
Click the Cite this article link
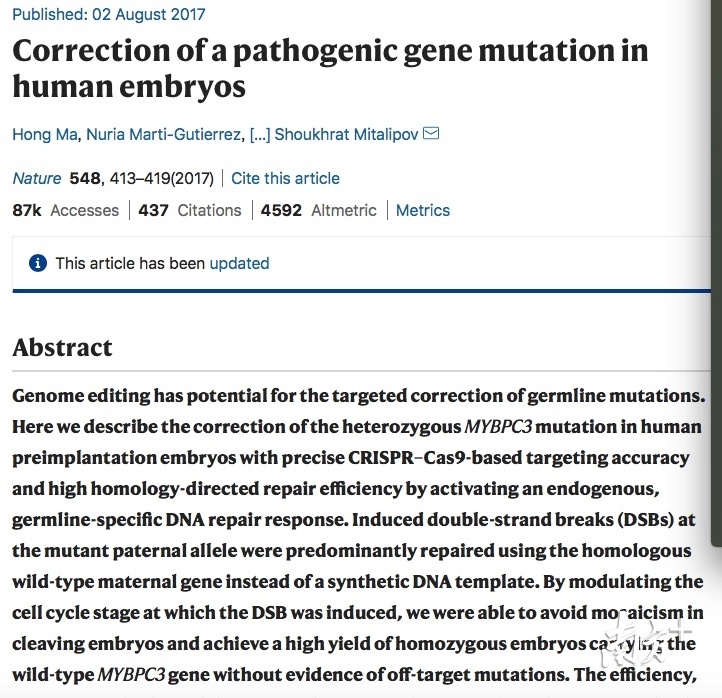pos(285,178)
